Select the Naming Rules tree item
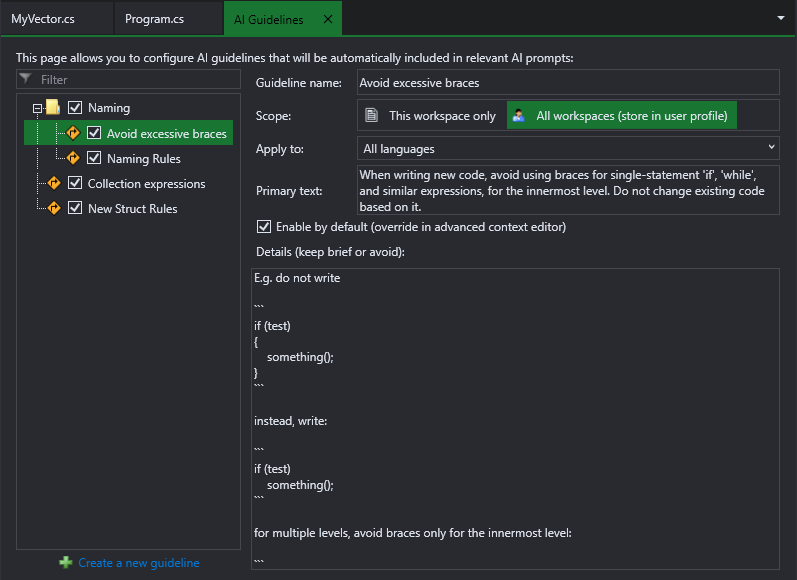 144,159
